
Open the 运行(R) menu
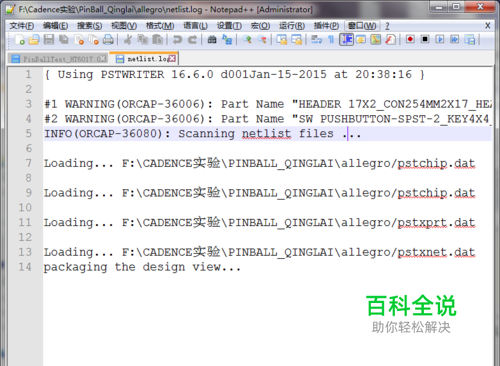click(292, 26)
